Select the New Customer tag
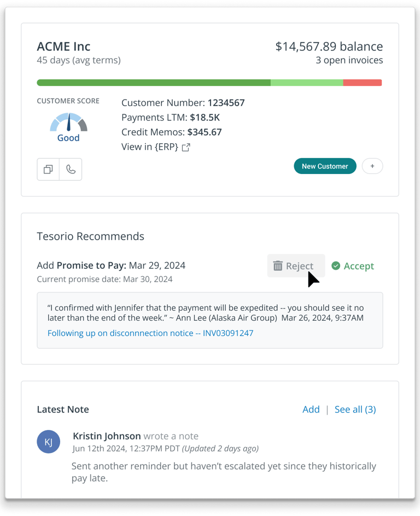This screenshot has height=516, width=420. click(x=325, y=166)
